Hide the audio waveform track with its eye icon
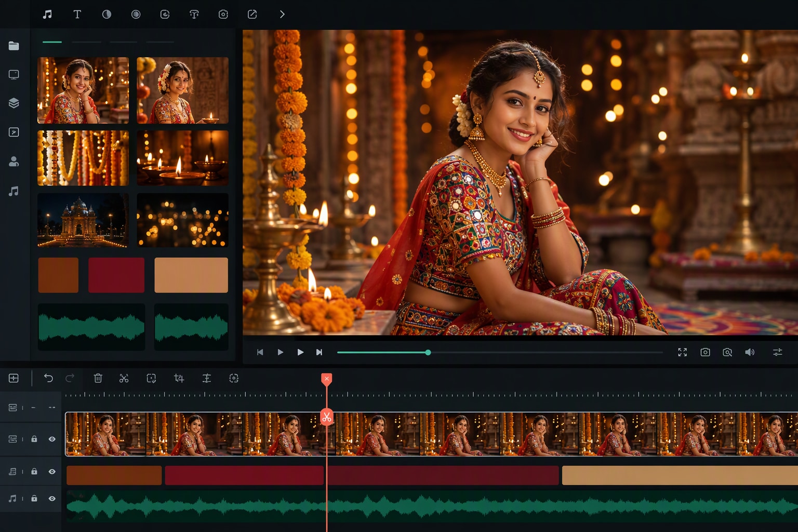798x532 pixels. [x=52, y=498]
